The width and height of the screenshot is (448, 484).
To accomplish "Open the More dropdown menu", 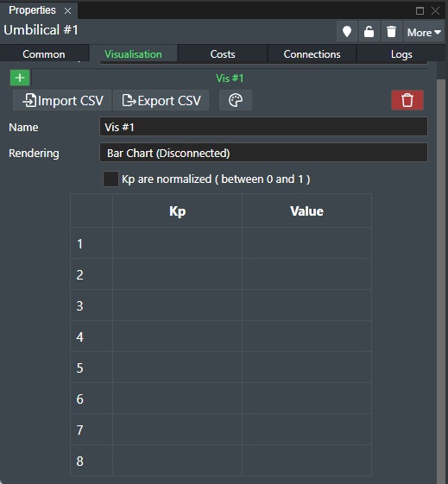I will [x=424, y=32].
